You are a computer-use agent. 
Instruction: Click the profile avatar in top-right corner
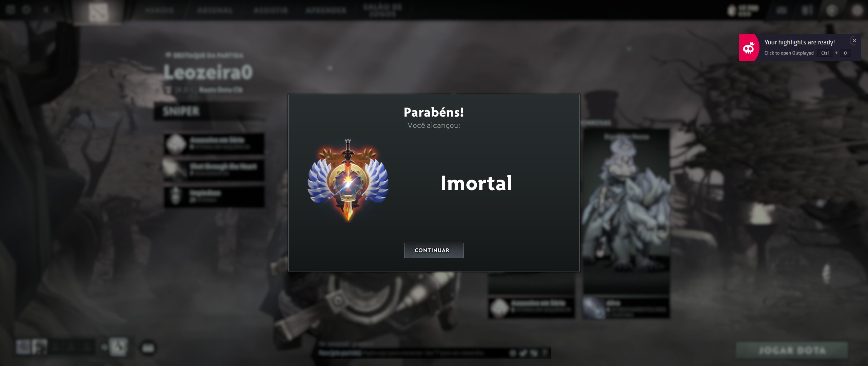click(857, 10)
